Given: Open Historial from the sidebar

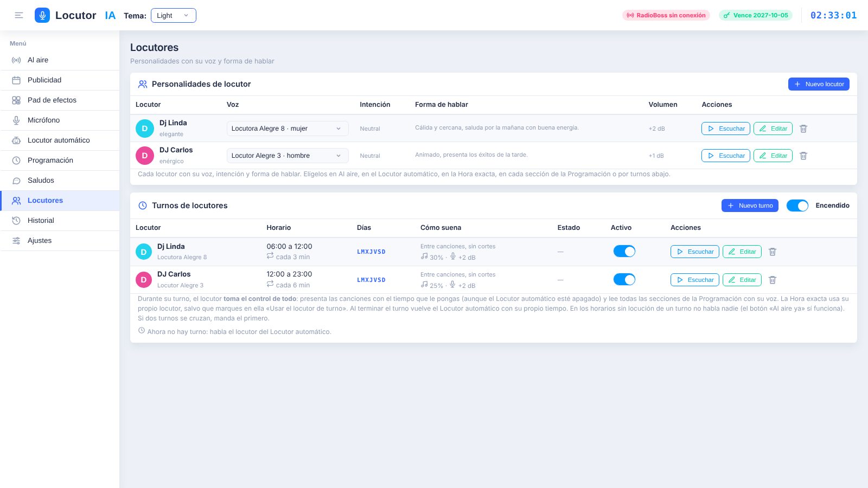Looking at the screenshot, I should [x=60, y=221].
